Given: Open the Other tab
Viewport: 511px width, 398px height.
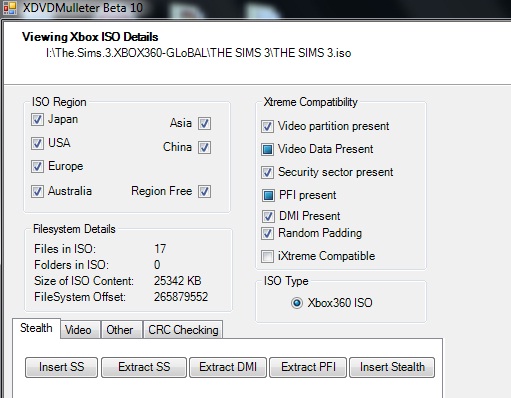Looking at the screenshot, I should point(121,330).
